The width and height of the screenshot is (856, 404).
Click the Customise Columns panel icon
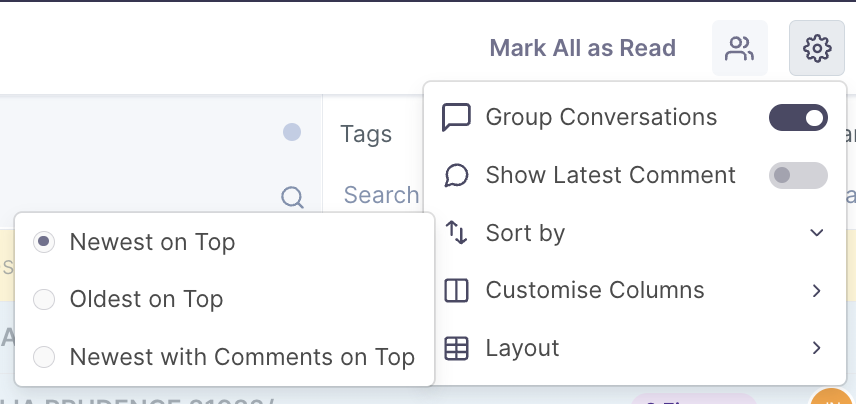(x=456, y=290)
